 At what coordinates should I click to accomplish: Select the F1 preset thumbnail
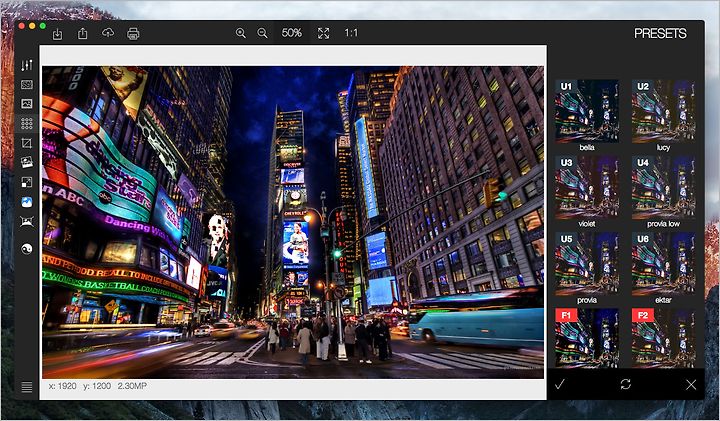tap(587, 338)
